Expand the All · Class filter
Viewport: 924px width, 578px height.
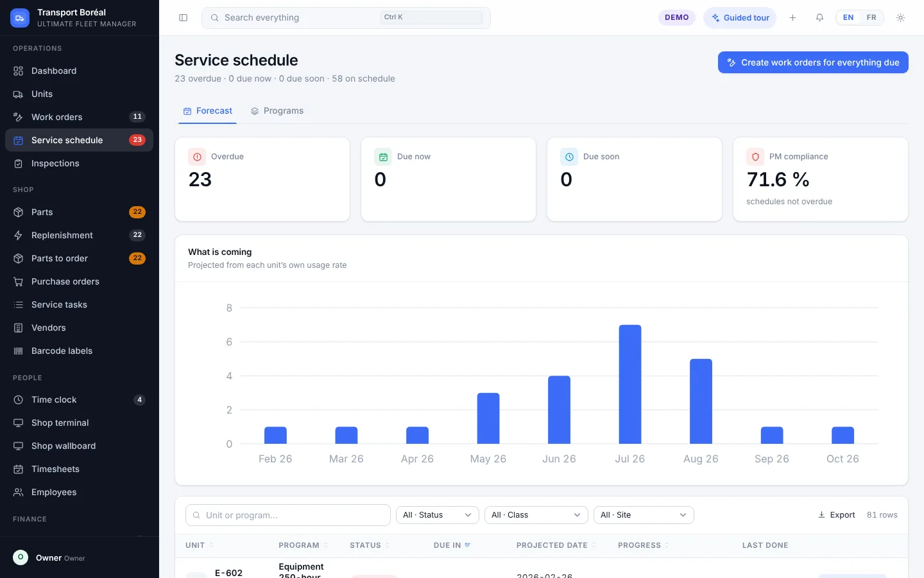point(536,515)
